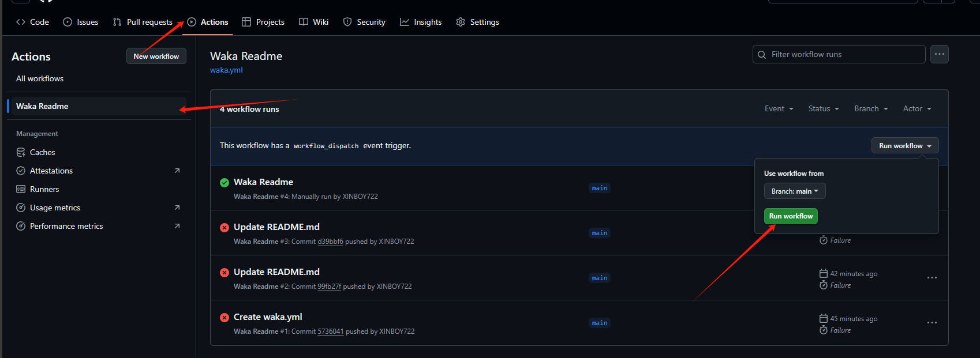
Task: Click main branch label on Waka Readme run
Action: [600, 188]
